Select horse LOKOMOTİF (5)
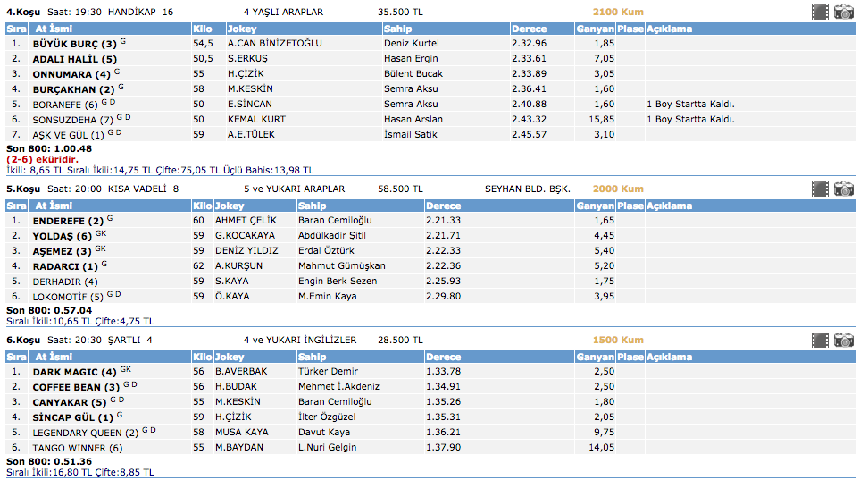 68,296
